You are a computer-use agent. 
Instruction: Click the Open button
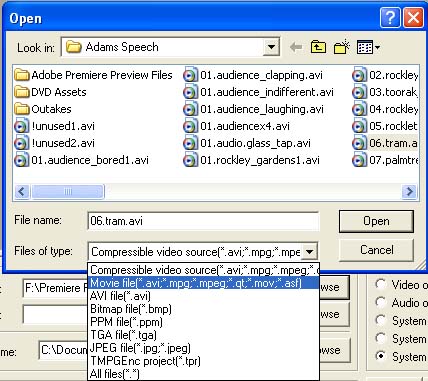click(376, 221)
